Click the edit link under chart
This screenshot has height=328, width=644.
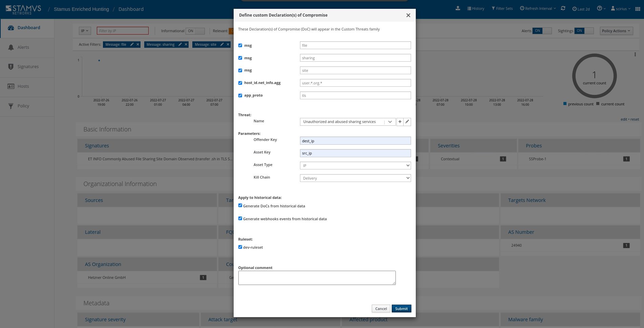point(624,119)
